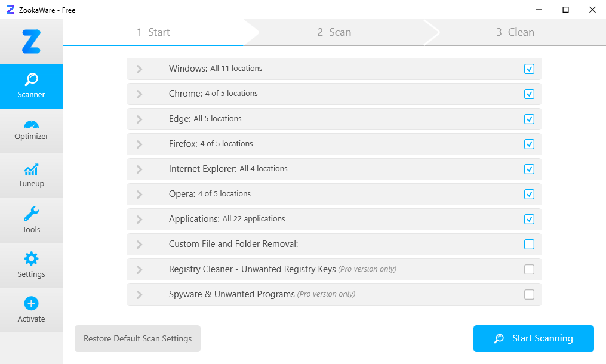The width and height of the screenshot is (606, 364).
Task: Open the Tools wrench icon
Action: point(31,214)
